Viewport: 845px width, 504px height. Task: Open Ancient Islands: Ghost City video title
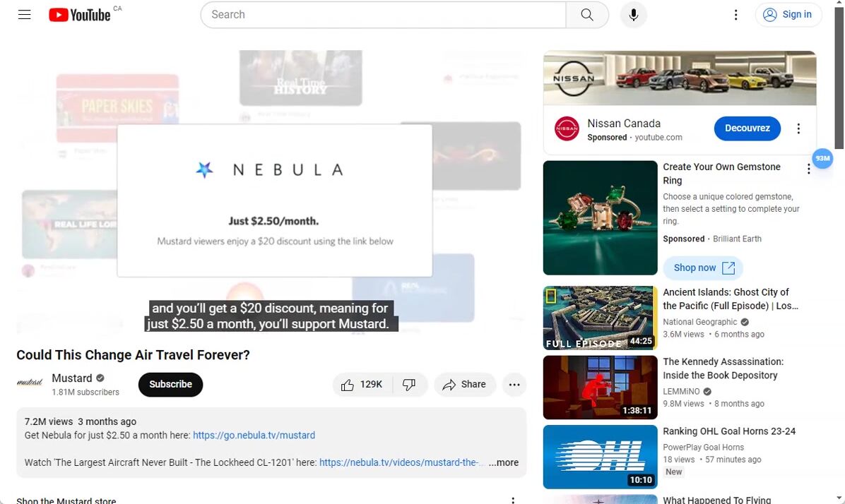731,299
